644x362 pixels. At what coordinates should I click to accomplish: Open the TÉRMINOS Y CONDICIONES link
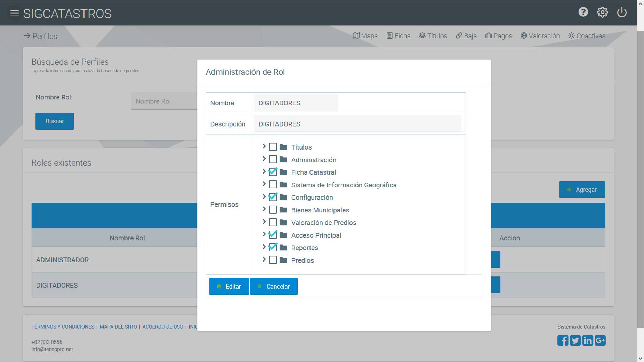coord(63,327)
